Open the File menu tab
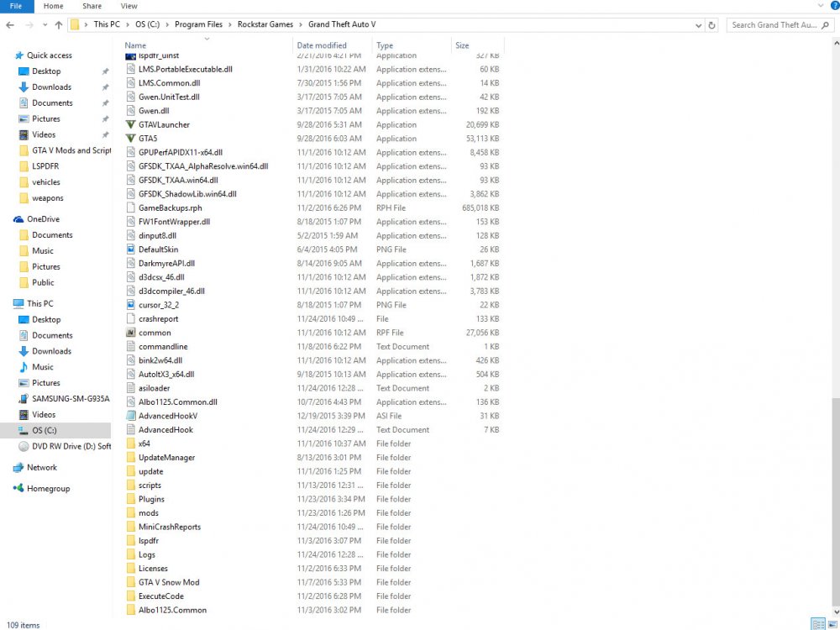Image resolution: width=840 pixels, height=630 pixels. pyautogui.click(x=17, y=6)
